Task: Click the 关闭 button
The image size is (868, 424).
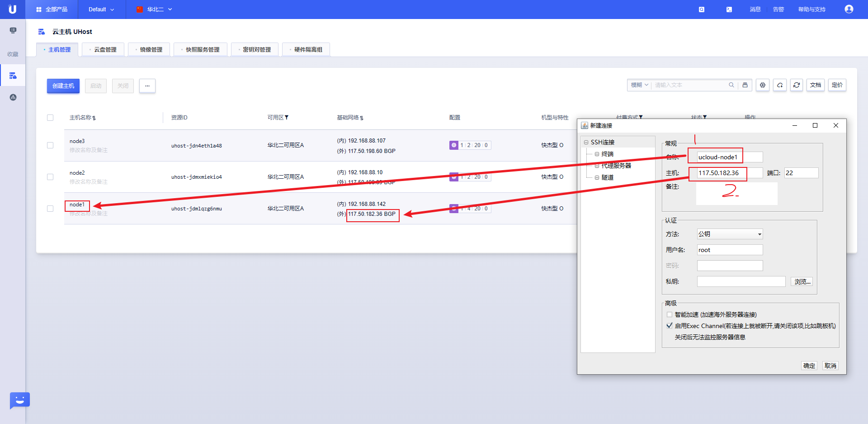Action: coord(123,86)
